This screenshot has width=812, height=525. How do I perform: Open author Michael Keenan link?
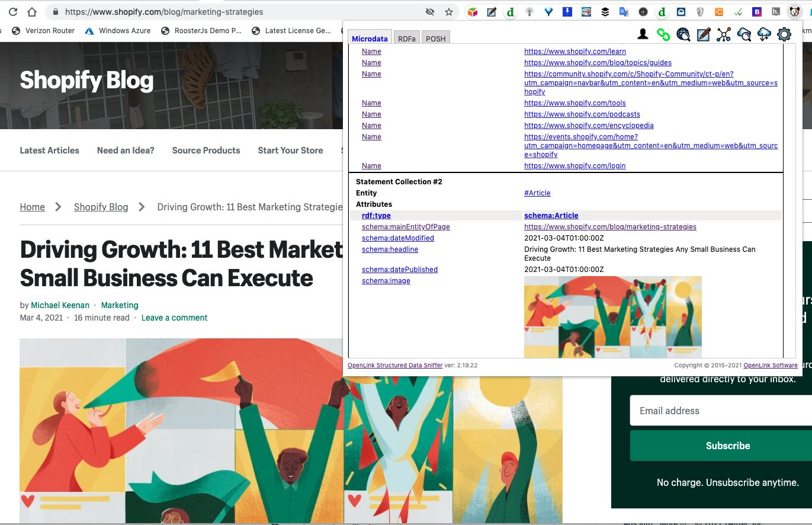(60, 305)
